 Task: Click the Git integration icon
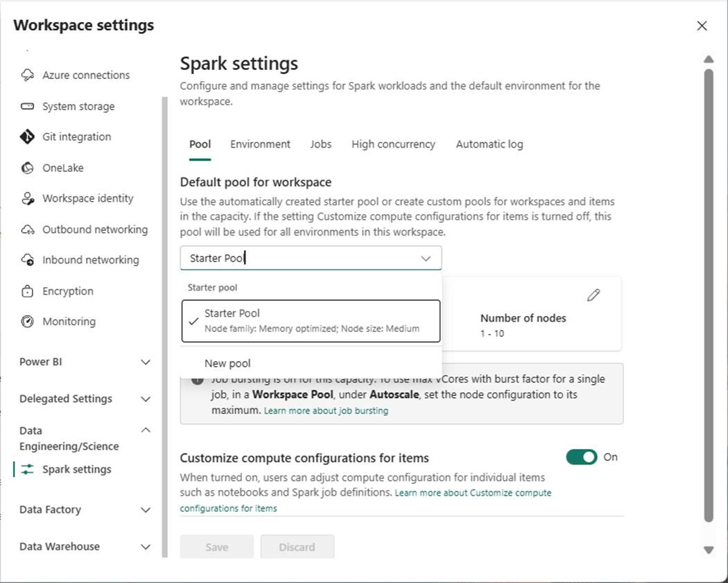coord(28,137)
